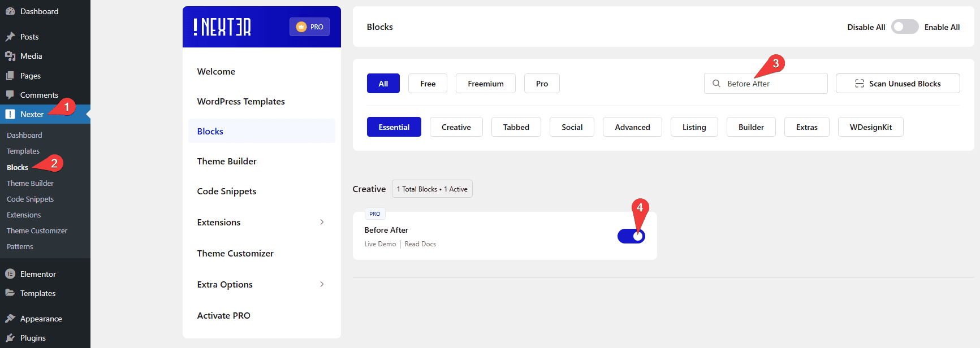Open the Before After Live Demo link

pyautogui.click(x=380, y=244)
